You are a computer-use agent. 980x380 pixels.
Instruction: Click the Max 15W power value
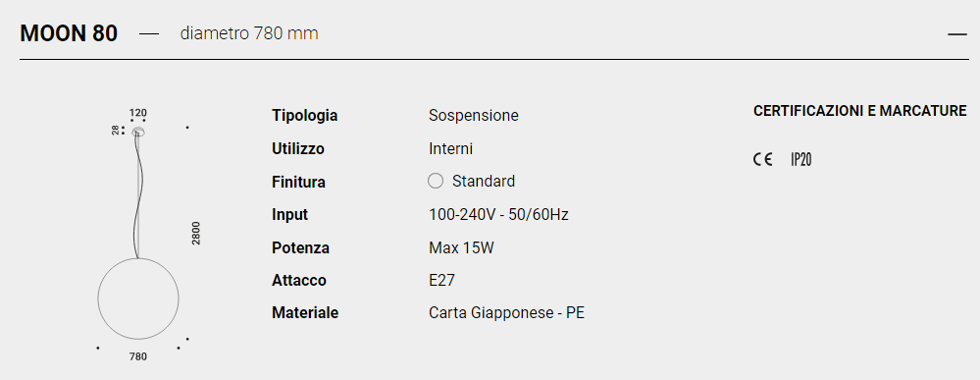[x=461, y=247]
